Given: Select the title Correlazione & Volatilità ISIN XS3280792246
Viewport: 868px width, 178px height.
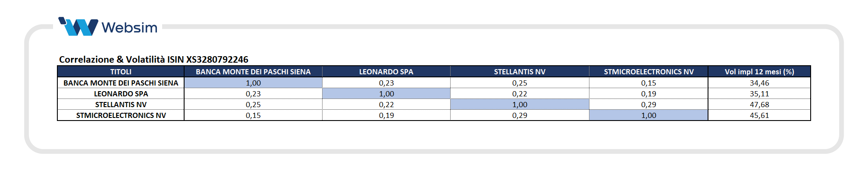Looking at the screenshot, I should tap(154, 60).
